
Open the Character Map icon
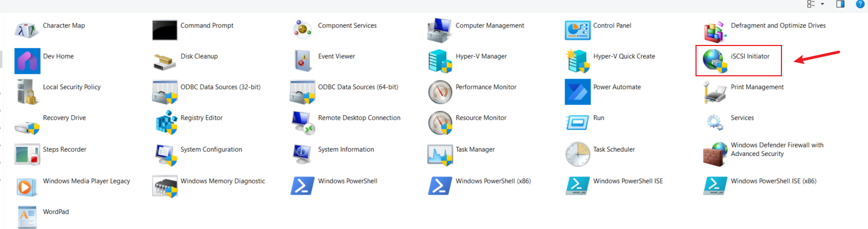(27, 30)
